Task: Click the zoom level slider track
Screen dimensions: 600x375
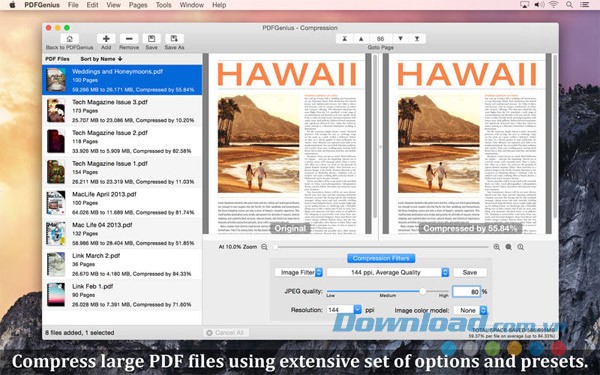Action: pyautogui.click(x=381, y=247)
